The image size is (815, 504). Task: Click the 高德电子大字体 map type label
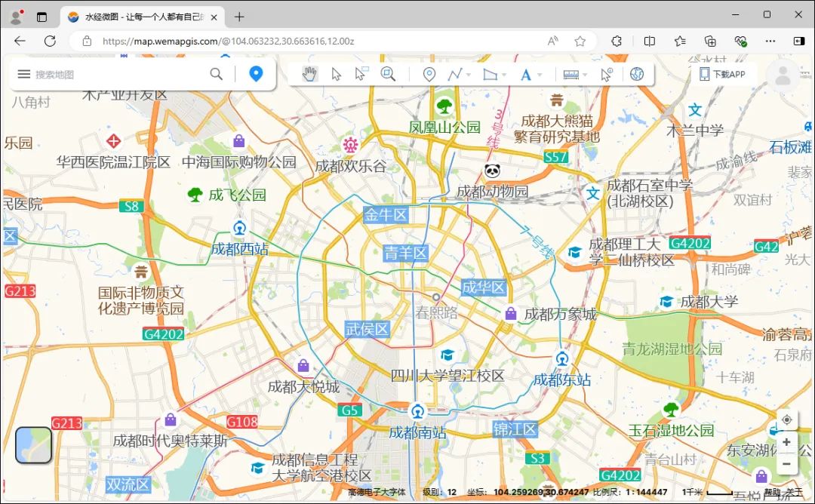(x=377, y=492)
